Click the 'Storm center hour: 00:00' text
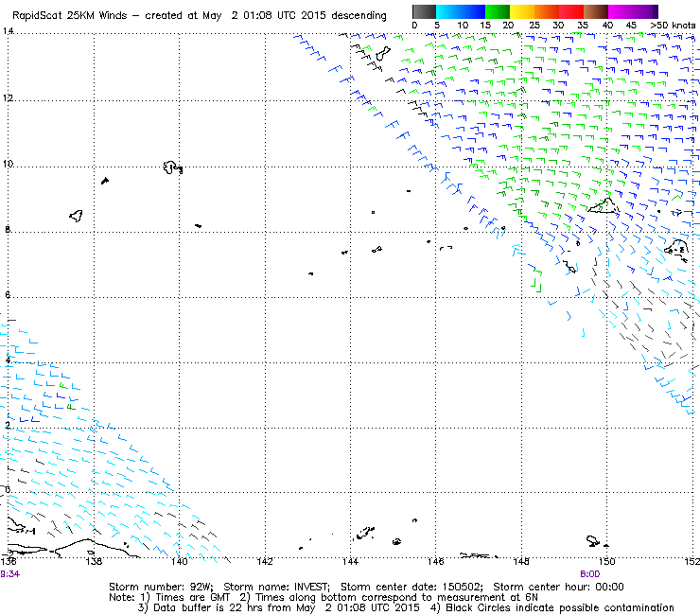Viewport: 700px width, 615px height. (558, 588)
